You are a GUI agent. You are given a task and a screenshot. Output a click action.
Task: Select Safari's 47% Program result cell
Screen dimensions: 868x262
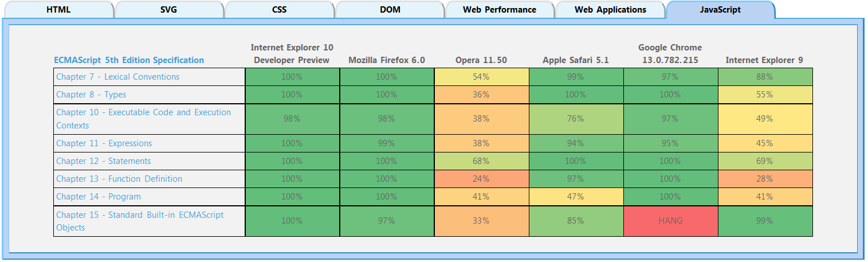click(576, 197)
